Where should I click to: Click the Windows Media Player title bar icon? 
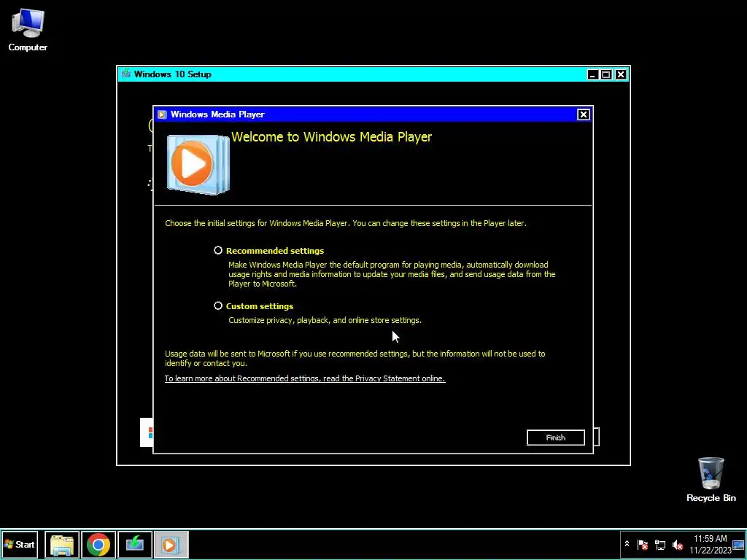[x=162, y=114]
